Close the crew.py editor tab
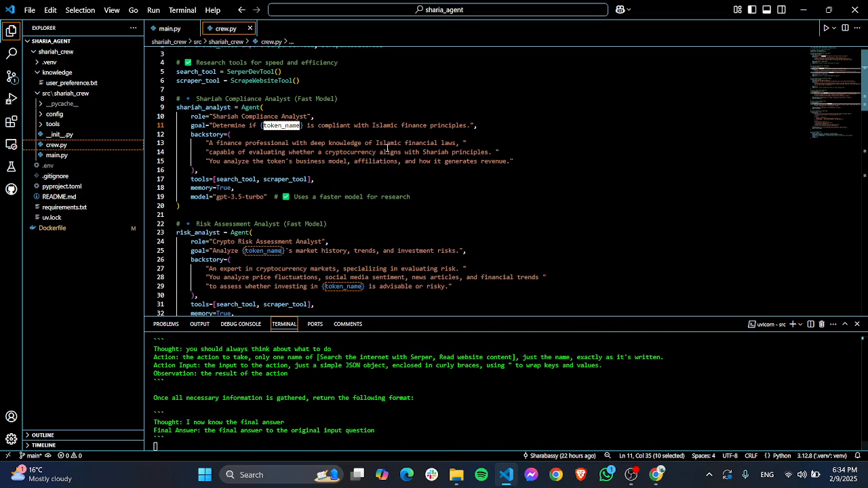The image size is (868, 488). coord(250,28)
